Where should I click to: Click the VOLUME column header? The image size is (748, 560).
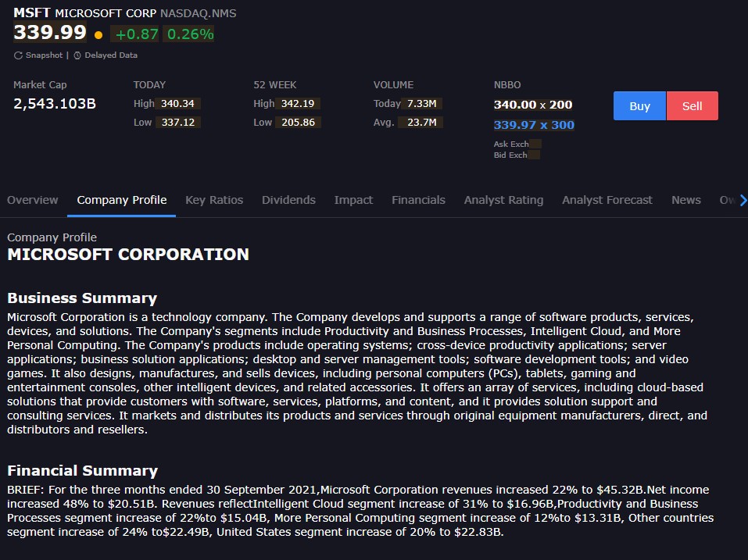pos(394,85)
